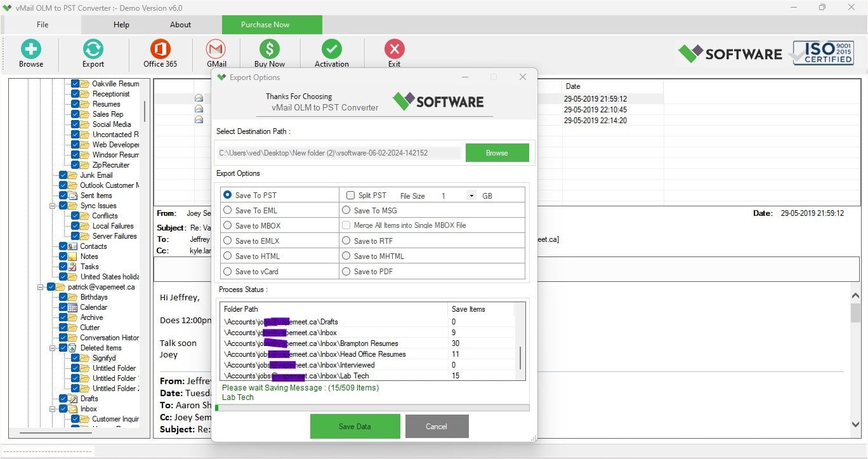This screenshot has width=868, height=459.
Task: Open the About menu
Action: pyautogui.click(x=180, y=25)
